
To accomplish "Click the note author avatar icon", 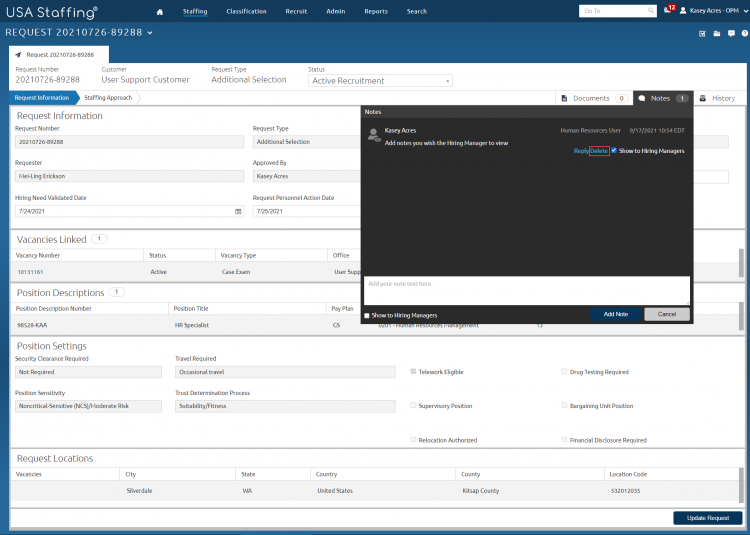I will click(374, 135).
